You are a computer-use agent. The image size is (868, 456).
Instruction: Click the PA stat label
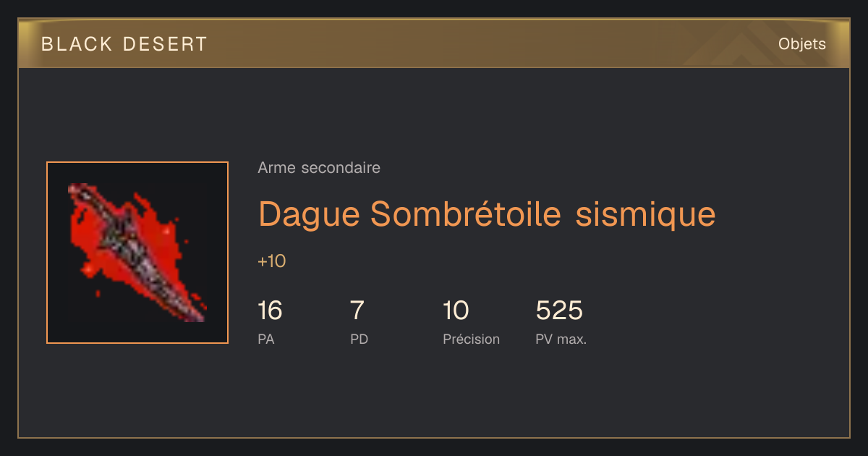pyautogui.click(x=266, y=339)
